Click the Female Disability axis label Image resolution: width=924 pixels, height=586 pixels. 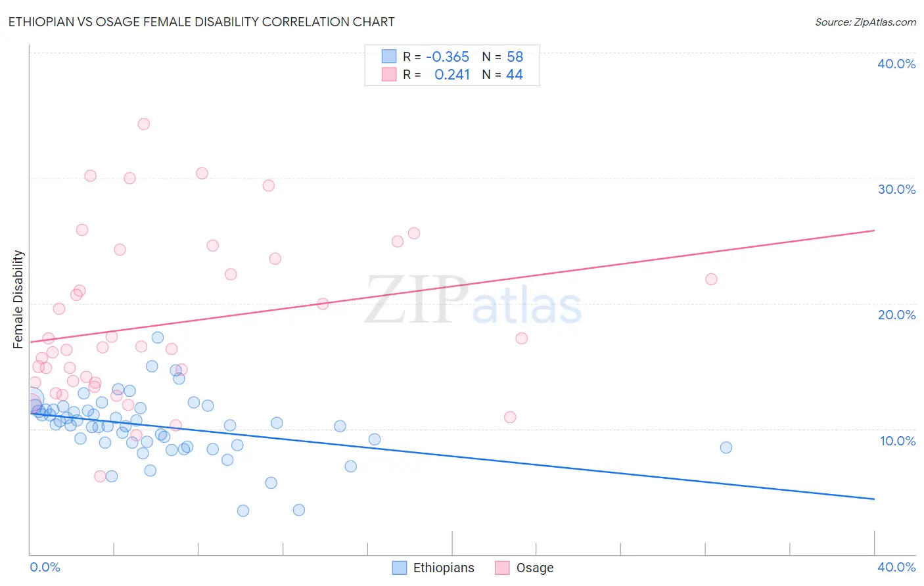[x=18, y=299]
